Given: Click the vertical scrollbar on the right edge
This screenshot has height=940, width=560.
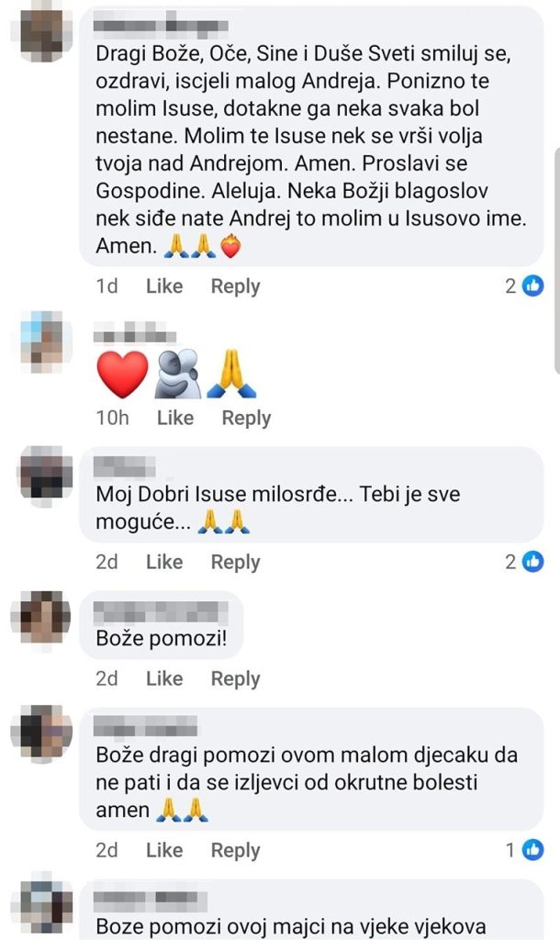Looking at the screenshot, I should pyautogui.click(x=557, y=261).
